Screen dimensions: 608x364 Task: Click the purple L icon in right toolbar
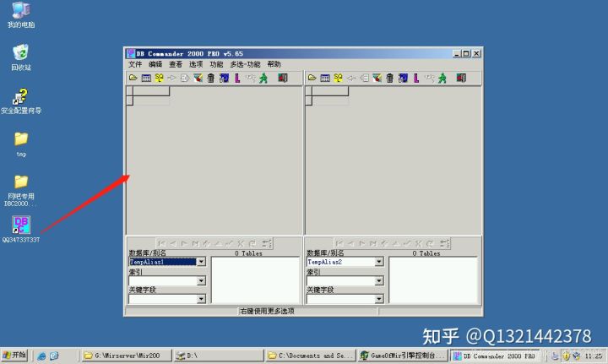416,78
